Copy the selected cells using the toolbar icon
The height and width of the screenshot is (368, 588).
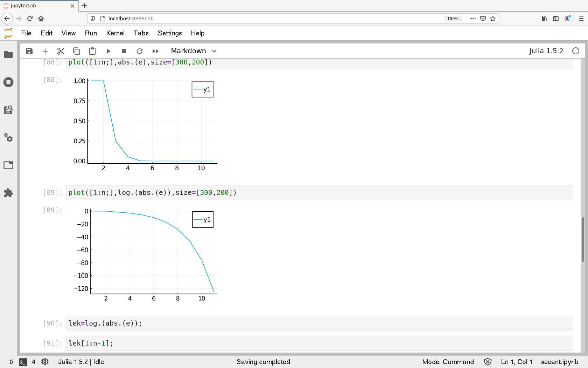pos(76,51)
